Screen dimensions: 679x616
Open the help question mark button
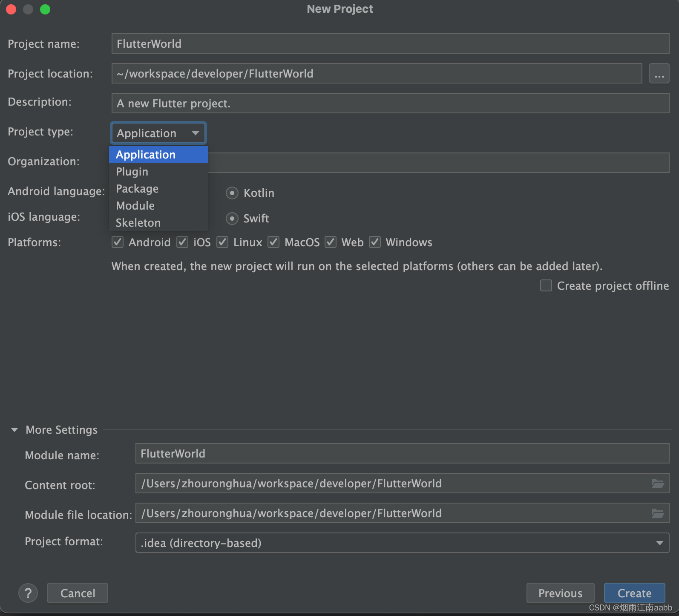pyautogui.click(x=28, y=593)
